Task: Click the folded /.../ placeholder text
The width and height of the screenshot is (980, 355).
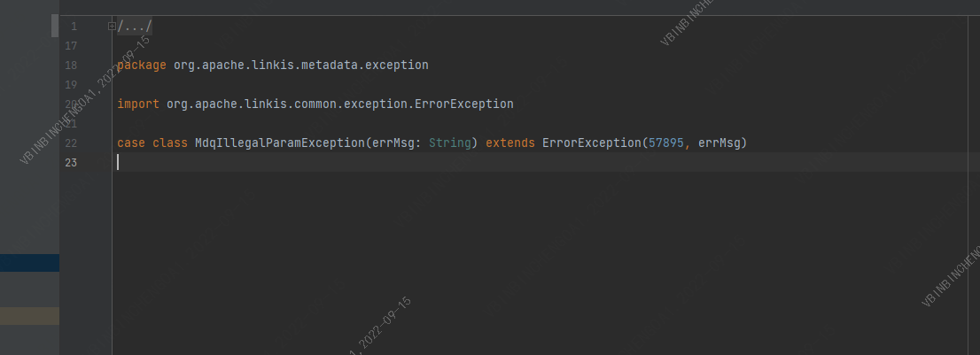Action: pyautogui.click(x=135, y=27)
